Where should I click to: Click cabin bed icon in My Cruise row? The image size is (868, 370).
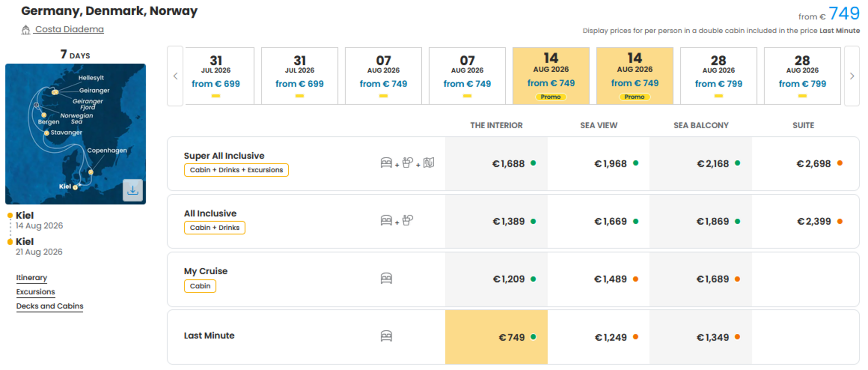tap(386, 278)
